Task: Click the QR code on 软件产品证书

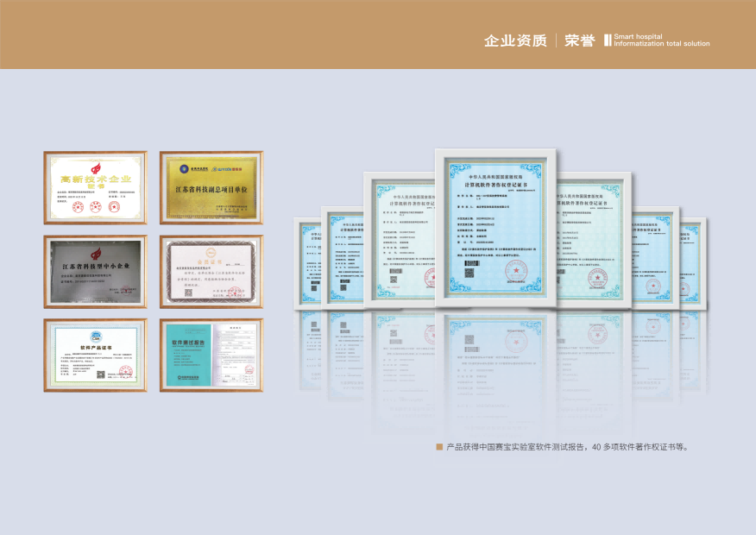Action: (101, 374)
